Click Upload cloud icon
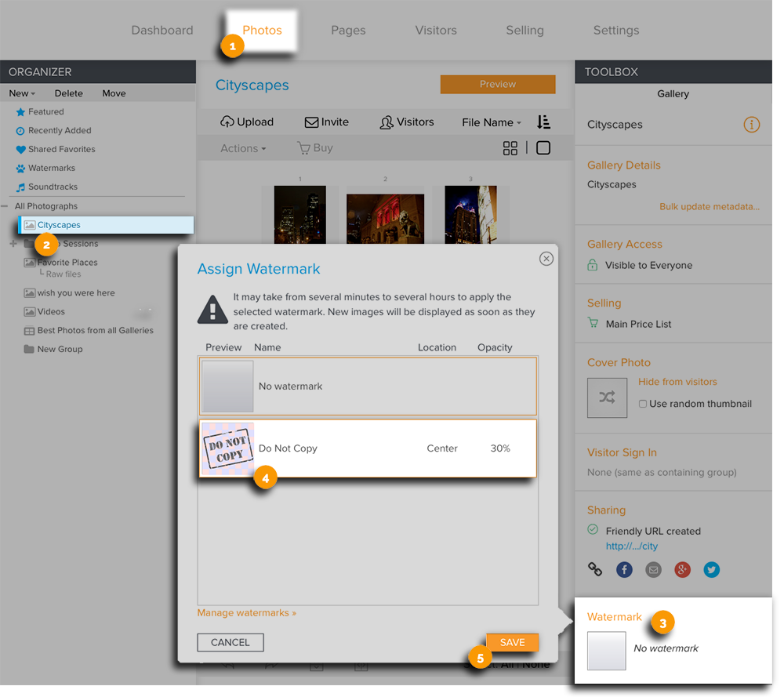This screenshot has width=784, height=697. [227, 122]
